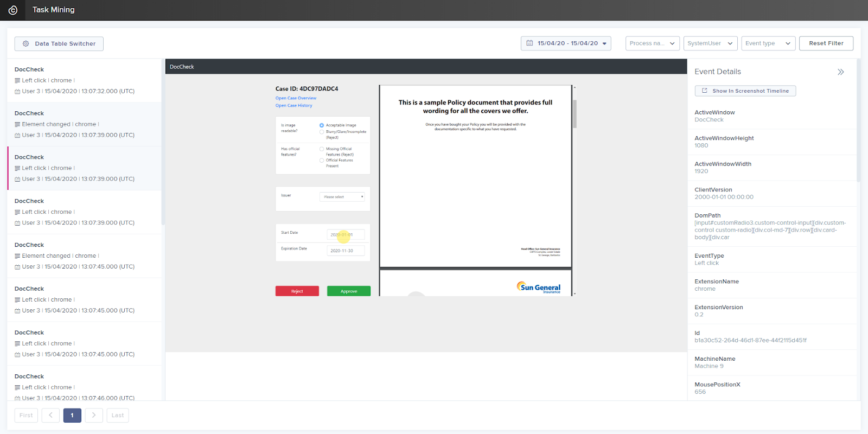Collapse Event Details with double chevron
The width and height of the screenshot is (868, 434).
click(x=840, y=72)
